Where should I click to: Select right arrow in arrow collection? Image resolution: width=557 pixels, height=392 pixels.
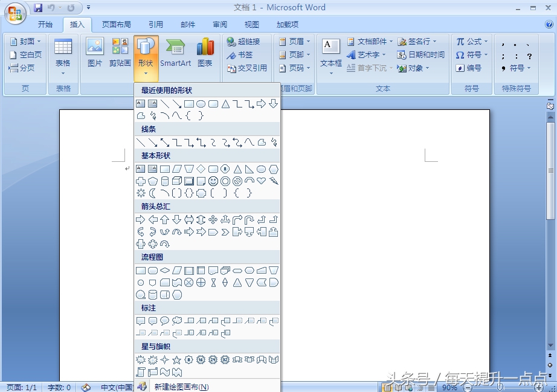141,220
